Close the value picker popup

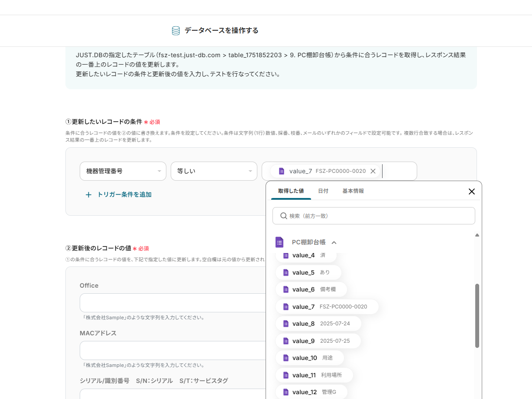472,191
